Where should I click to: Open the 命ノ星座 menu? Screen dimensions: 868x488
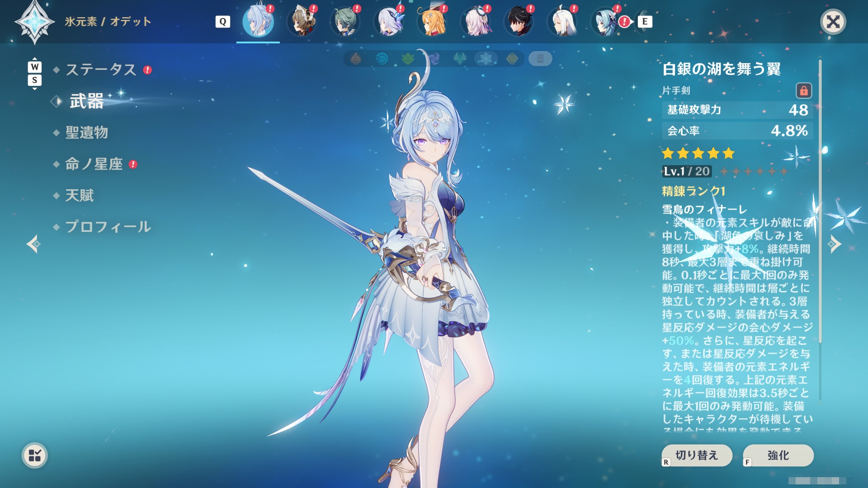point(94,164)
